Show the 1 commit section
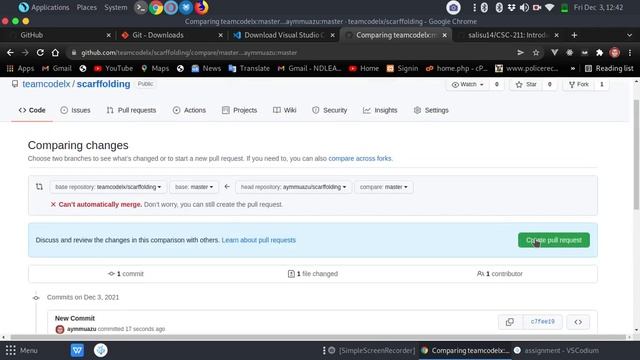Viewport: 640px width, 360px height. point(126,274)
